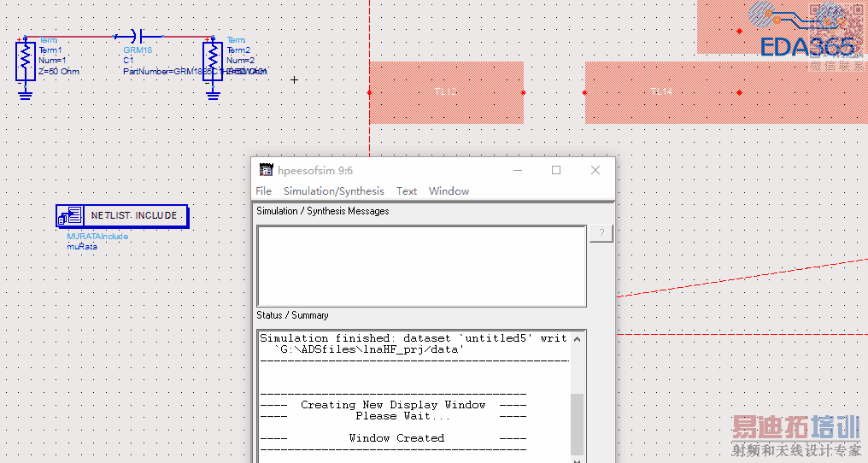Click the 'Please Wait...' status line

click(402, 416)
